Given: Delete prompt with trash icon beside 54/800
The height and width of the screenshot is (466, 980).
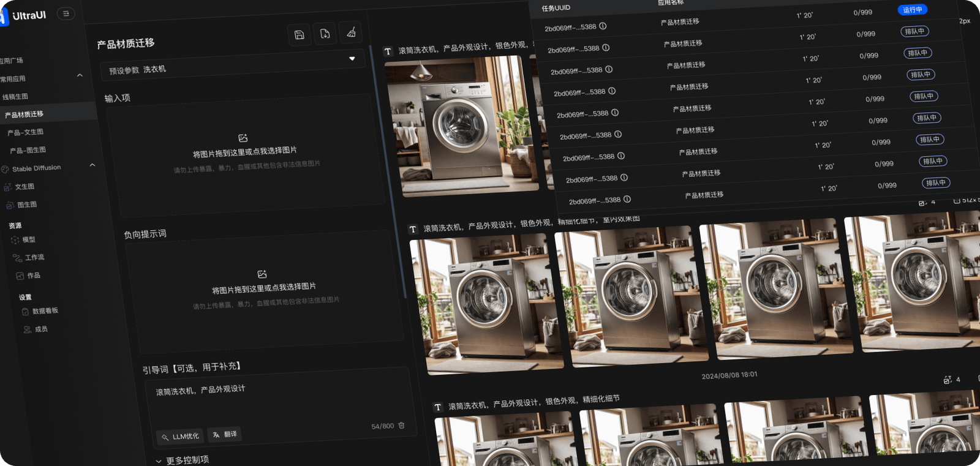Looking at the screenshot, I should pyautogui.click(x=402, y=425).
